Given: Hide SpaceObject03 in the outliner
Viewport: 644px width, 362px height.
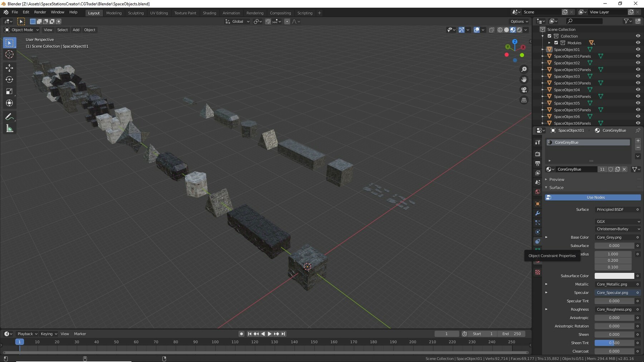Looking at the screenshot, I should [638, 76].
